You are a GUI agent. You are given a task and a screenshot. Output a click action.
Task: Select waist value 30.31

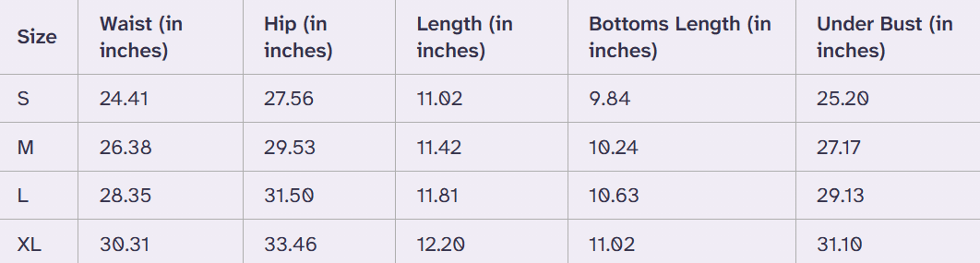tap(125, 244)
